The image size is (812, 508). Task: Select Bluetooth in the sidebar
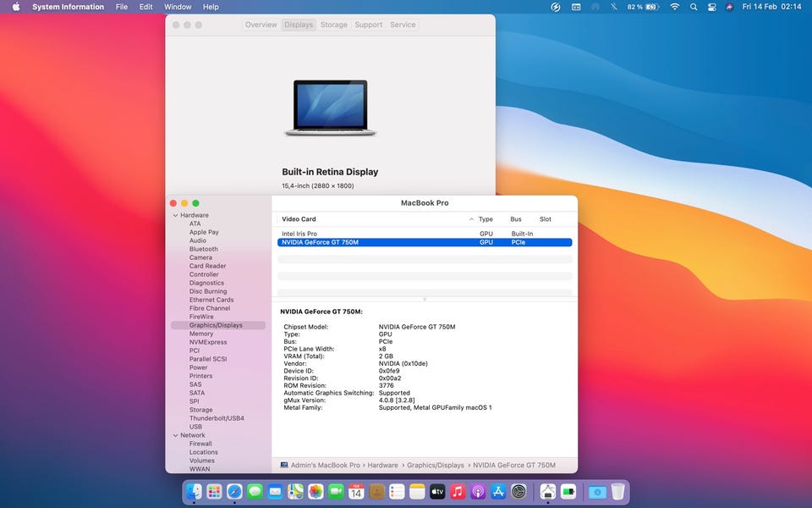204,249
